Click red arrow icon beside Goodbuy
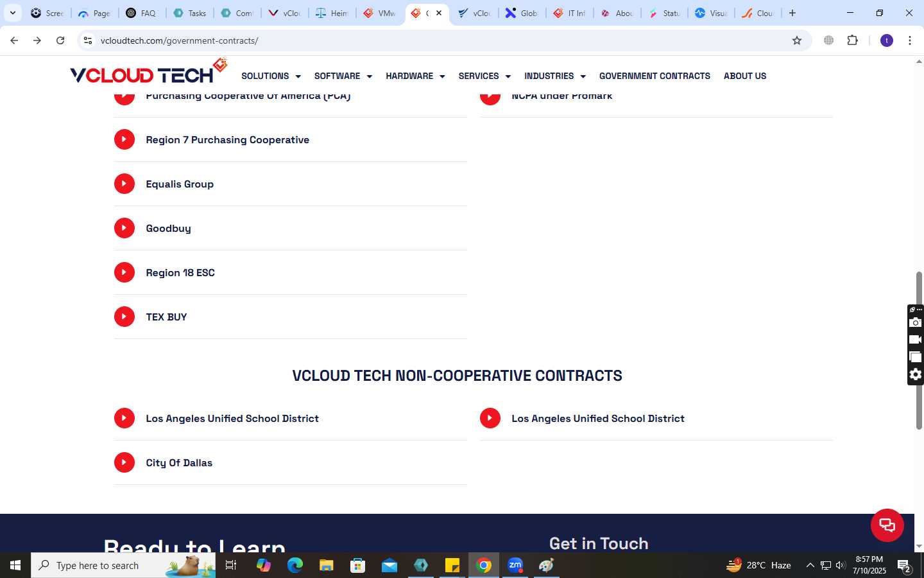The image size is (924, 578). coord(124,228)
